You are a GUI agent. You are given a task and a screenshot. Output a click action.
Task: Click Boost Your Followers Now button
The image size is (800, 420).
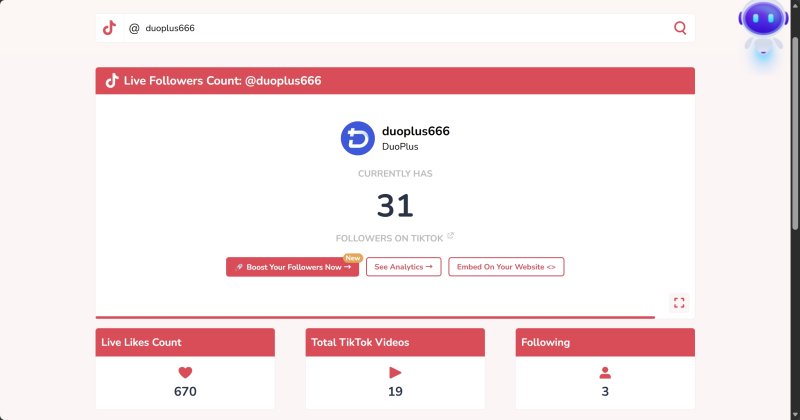click(292, 267)
